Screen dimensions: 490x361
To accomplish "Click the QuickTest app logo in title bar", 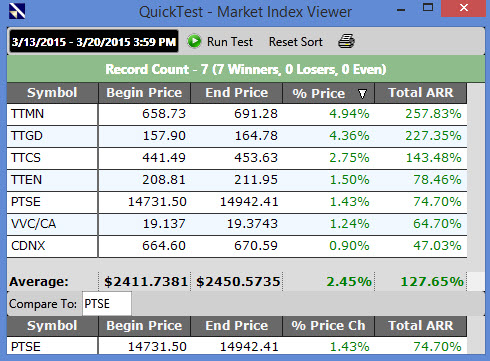I will tap(17, 11).
